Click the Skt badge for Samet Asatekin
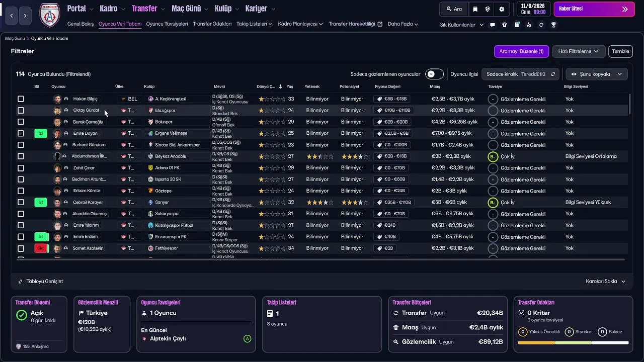Viewport: 644px width, 362px height. (x=41, y=248)
